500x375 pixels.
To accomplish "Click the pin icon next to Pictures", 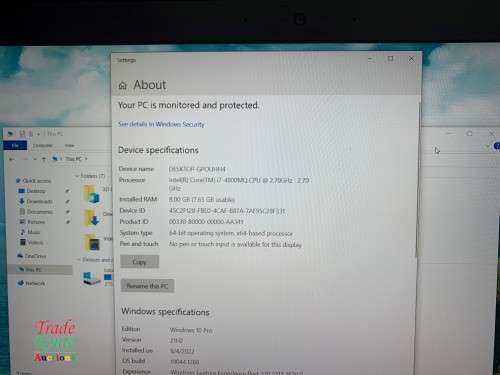I will click(67, 222).
